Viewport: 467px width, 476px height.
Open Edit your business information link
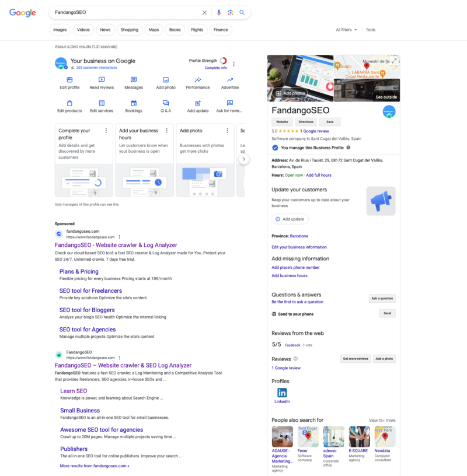click(299, 247)
